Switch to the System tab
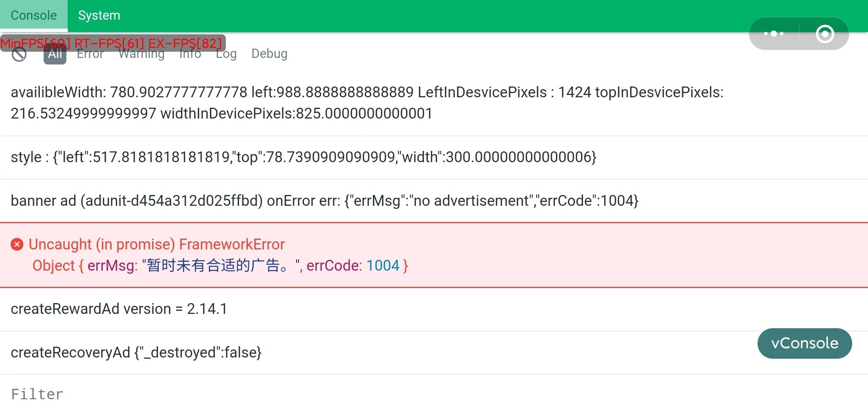868x417 pixels. pyautogui.click(x=99, y=15)
